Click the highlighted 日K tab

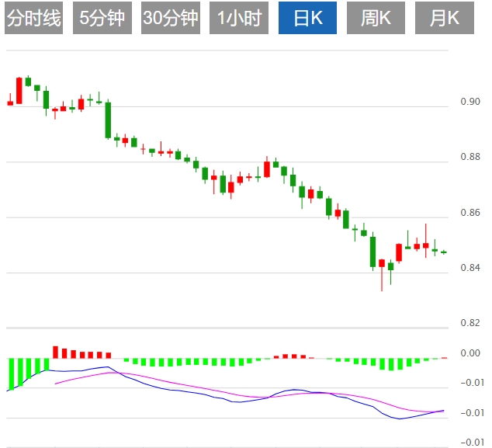coord(308,19)
